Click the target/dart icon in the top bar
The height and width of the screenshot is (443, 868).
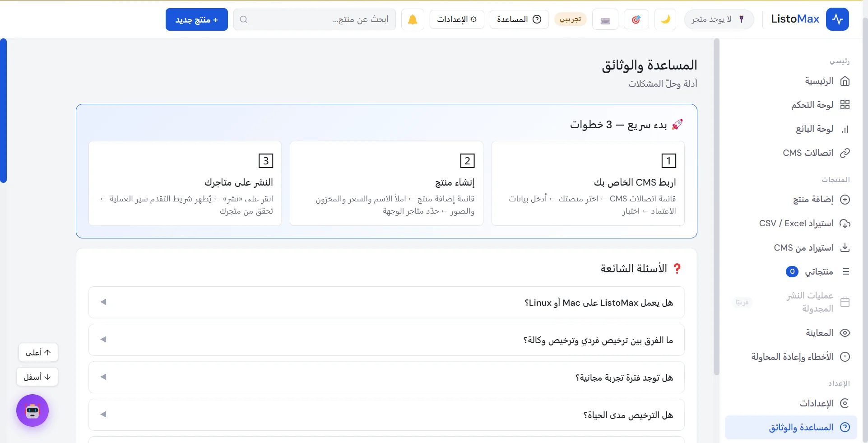pyautogui.click(x=636, y=19)
